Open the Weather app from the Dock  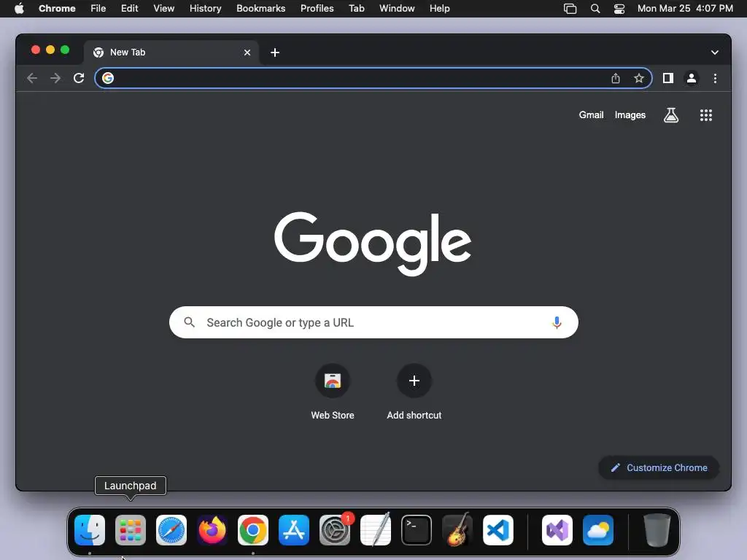tap(598, 530)
